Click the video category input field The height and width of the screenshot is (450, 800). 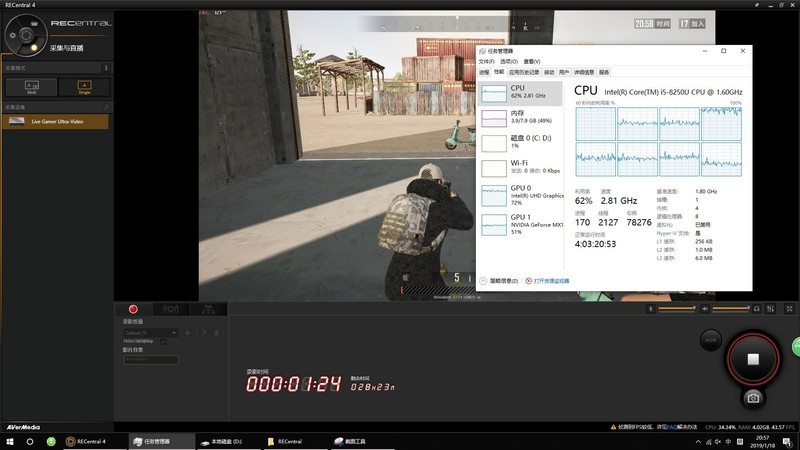[150, 360]
